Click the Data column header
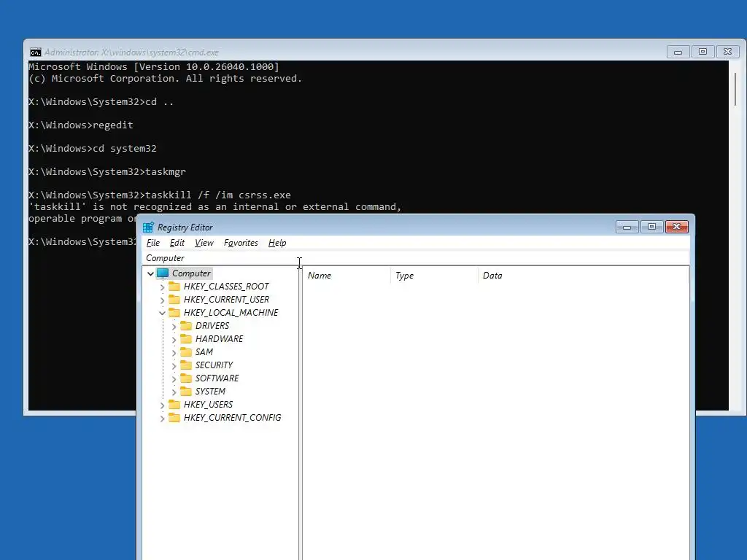Screen dimensions: 747x560 (583, 275)
